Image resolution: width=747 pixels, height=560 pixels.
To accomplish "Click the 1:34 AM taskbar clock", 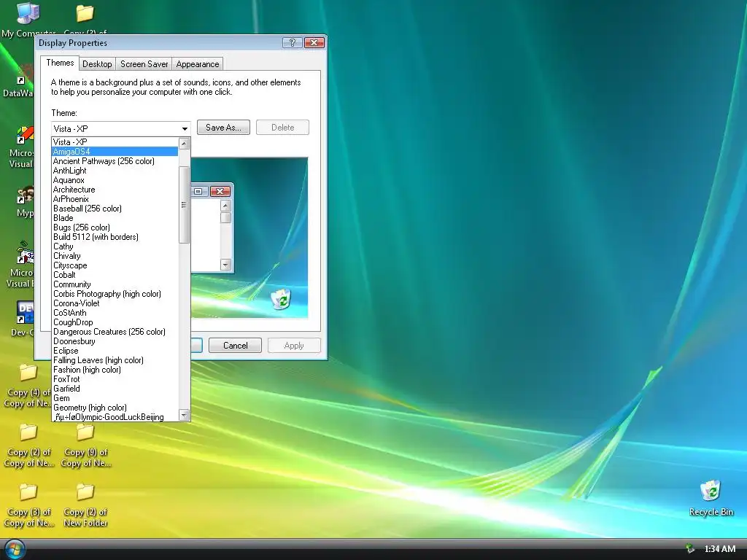I will click(x=719, y=549).
